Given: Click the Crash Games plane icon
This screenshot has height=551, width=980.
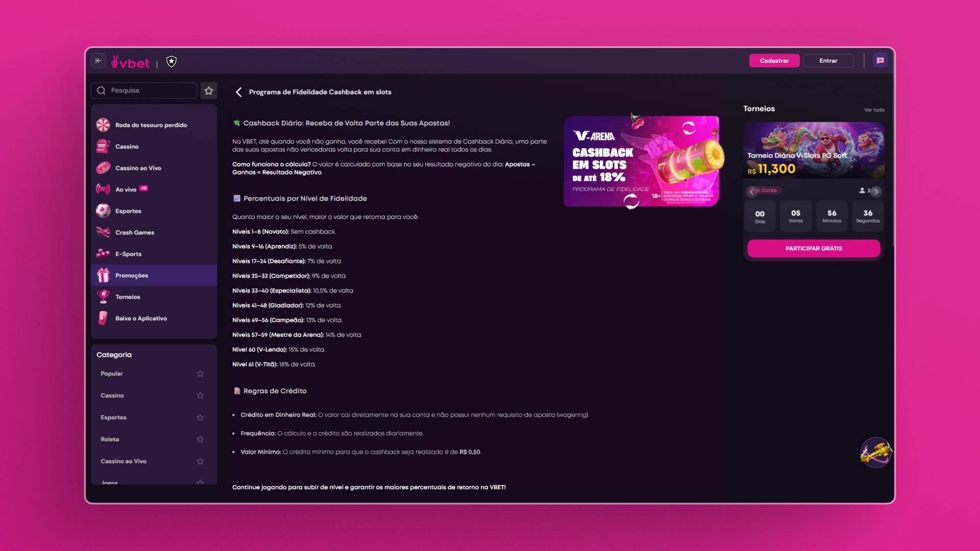Looking at the screenshot, I should click(103, 232).
